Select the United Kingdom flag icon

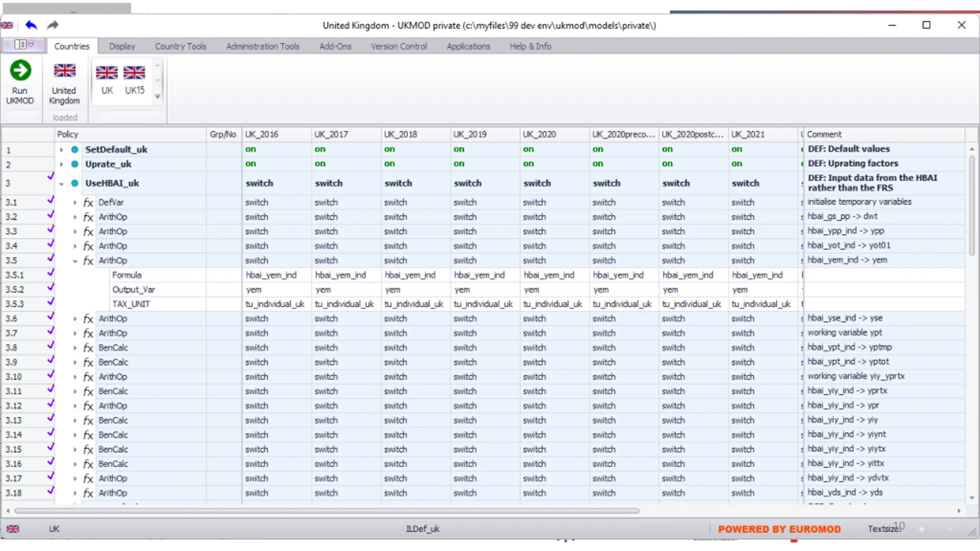click(x=64, y=70)
